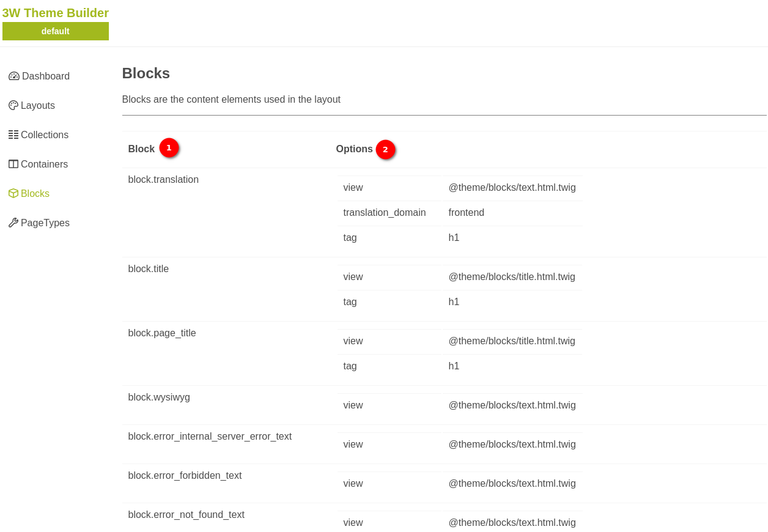Click the Containers columns icon

[13, 164]
